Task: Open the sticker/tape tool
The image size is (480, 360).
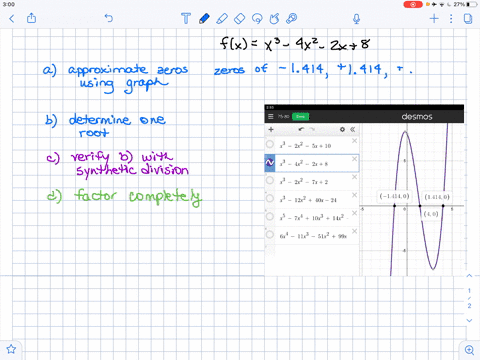Action: click(292, 18)
